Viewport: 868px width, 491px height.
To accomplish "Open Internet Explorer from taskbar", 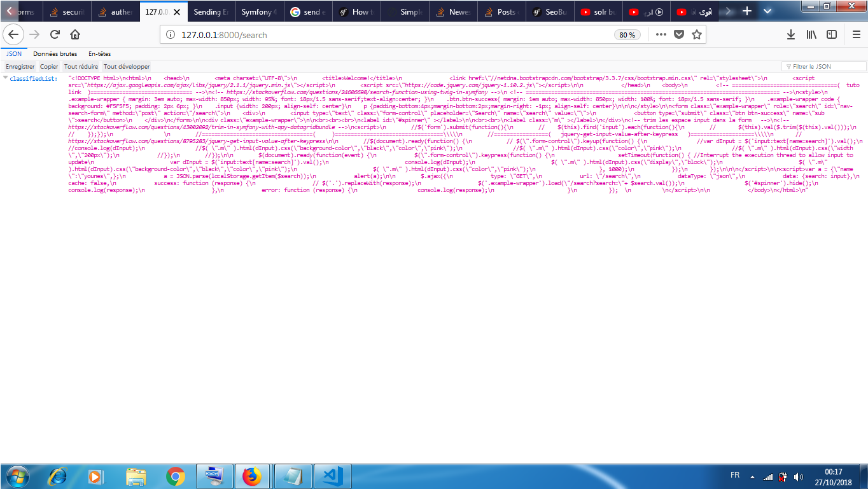I will (58, 476).
